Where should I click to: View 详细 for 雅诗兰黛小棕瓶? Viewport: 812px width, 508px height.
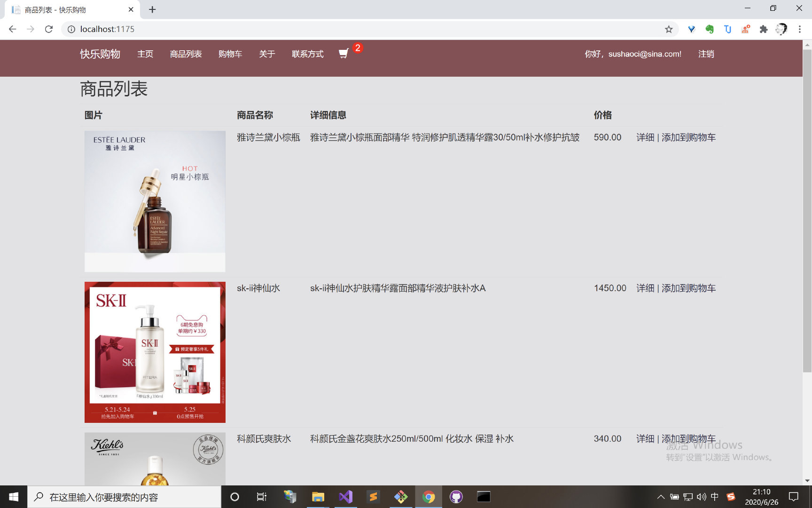click(645, 137)
